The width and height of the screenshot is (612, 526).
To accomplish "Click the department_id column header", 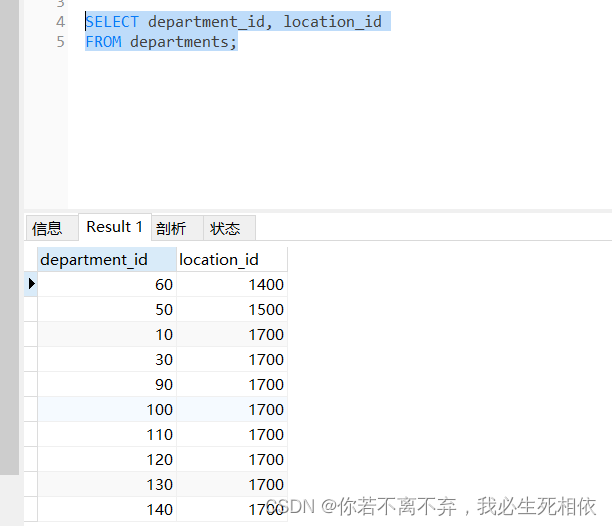I will click(x=107, y=259).
